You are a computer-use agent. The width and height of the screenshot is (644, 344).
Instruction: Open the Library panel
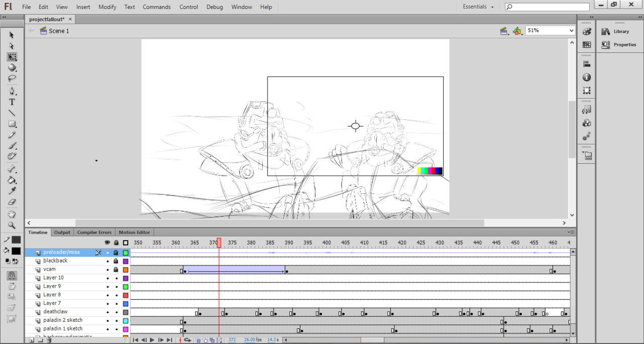point(616,31)
